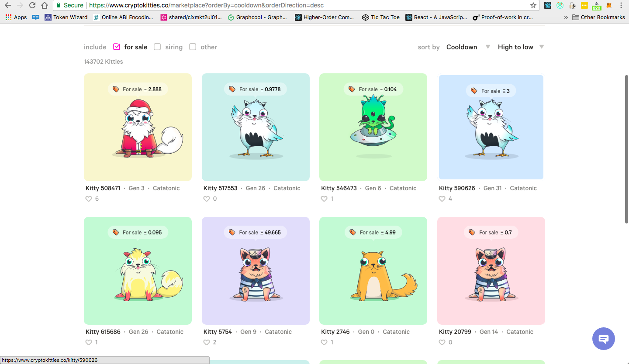Viewport: 629px width, 364px height.
Task: Uncheck the for sale filter
Action: point(117,47)
